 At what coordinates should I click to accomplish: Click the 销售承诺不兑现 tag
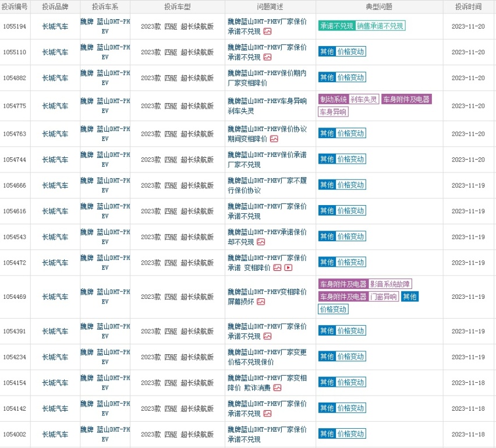coord(380,26)
